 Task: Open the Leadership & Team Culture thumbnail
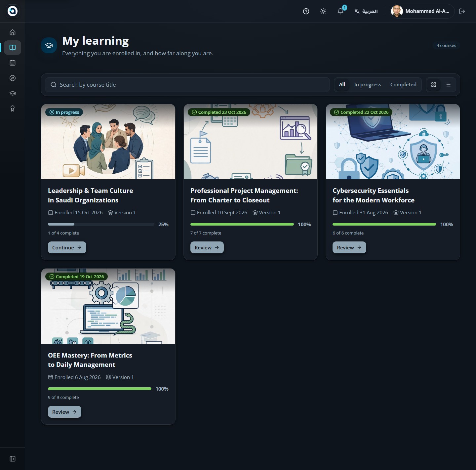[x=108, y=142]
